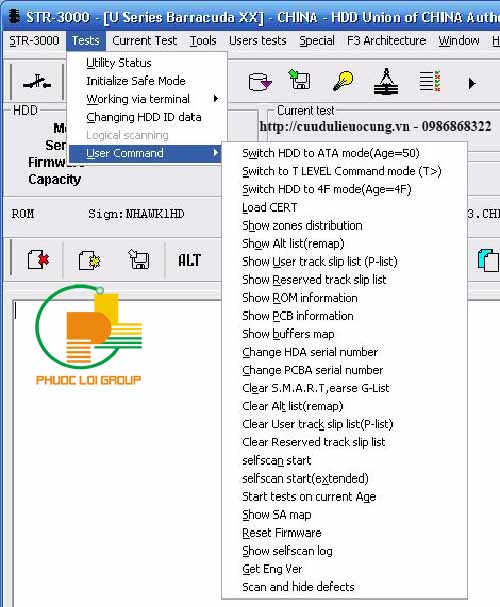Click the yellow light bulb icon
The width and height of the screenshot is (500, 607).
pos(343,81)
